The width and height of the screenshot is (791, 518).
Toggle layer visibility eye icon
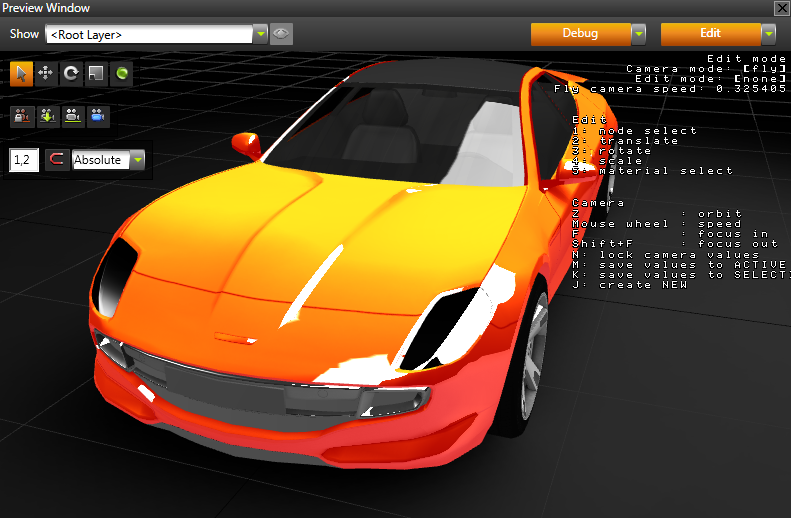pyautogui.click(x=281, y=34)
